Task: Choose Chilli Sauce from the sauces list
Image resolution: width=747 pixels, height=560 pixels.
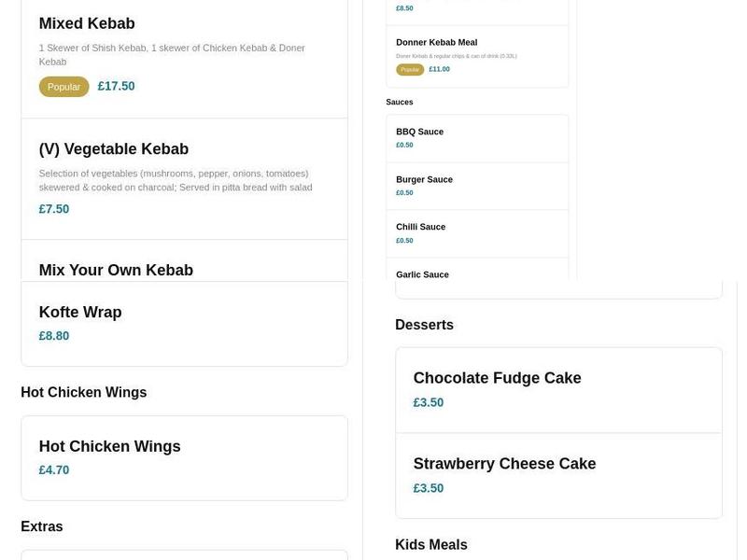Action: pyautogui.click(x=477, y=233)
